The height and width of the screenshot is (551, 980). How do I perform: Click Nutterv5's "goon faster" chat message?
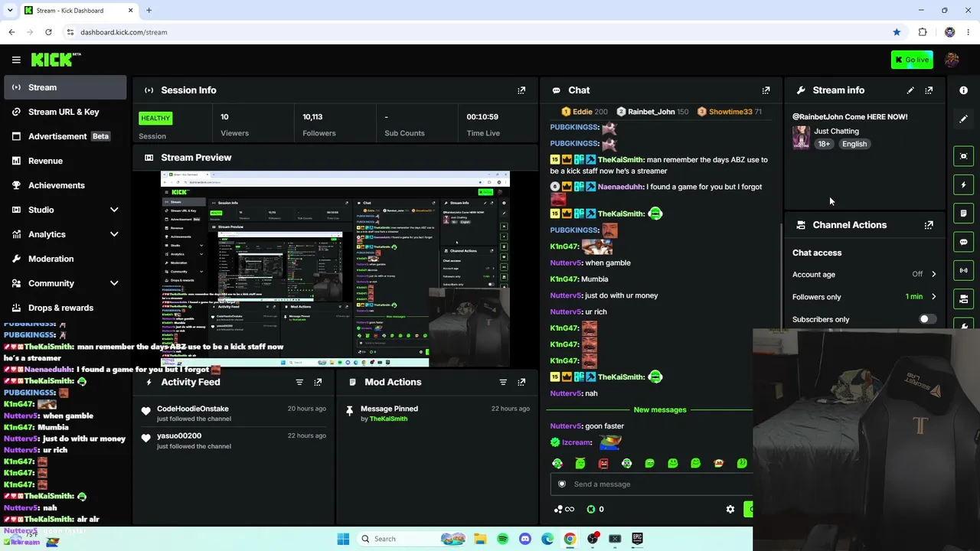tap(587, 425)
